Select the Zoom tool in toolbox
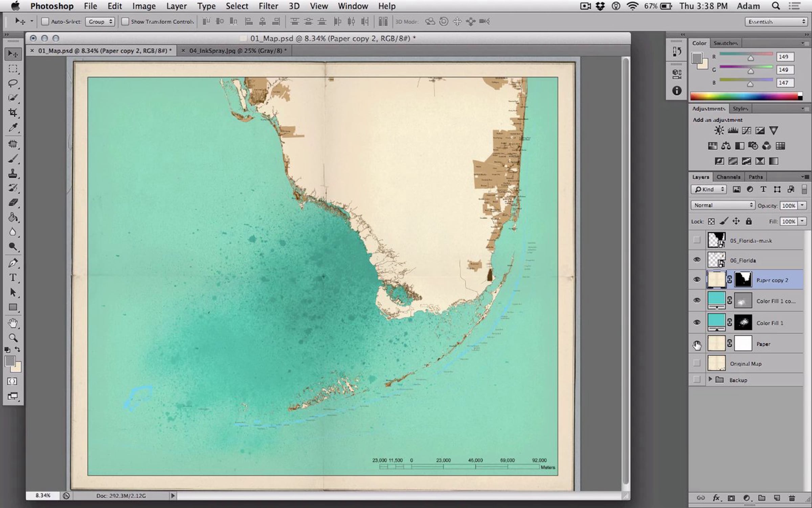 (13, 338)
